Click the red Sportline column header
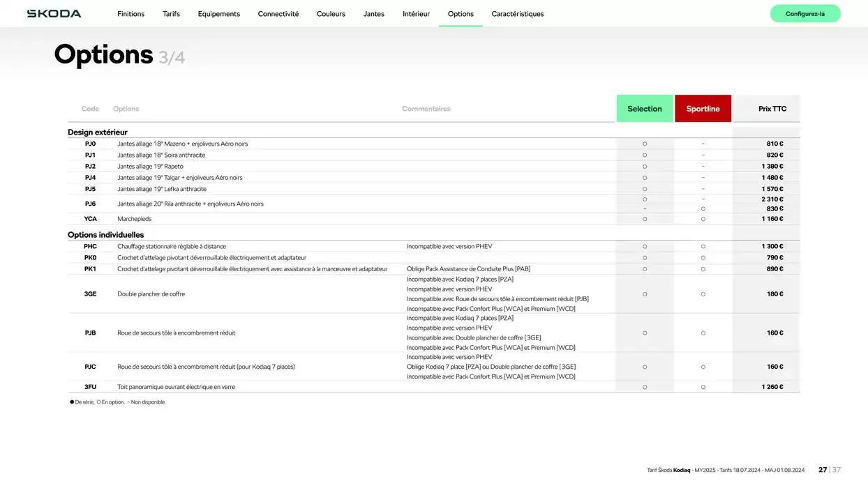 coord(703,109)
